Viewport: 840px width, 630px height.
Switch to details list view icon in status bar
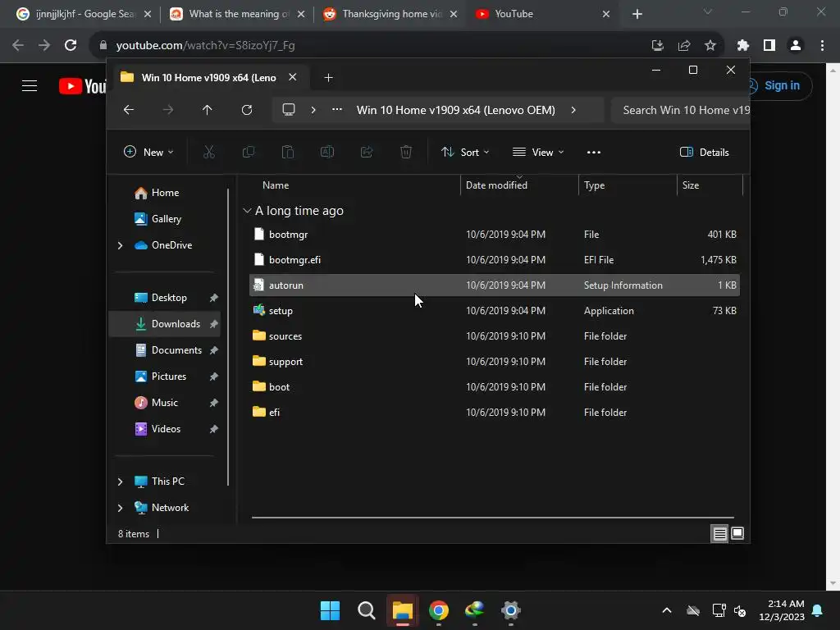[719, 533]
